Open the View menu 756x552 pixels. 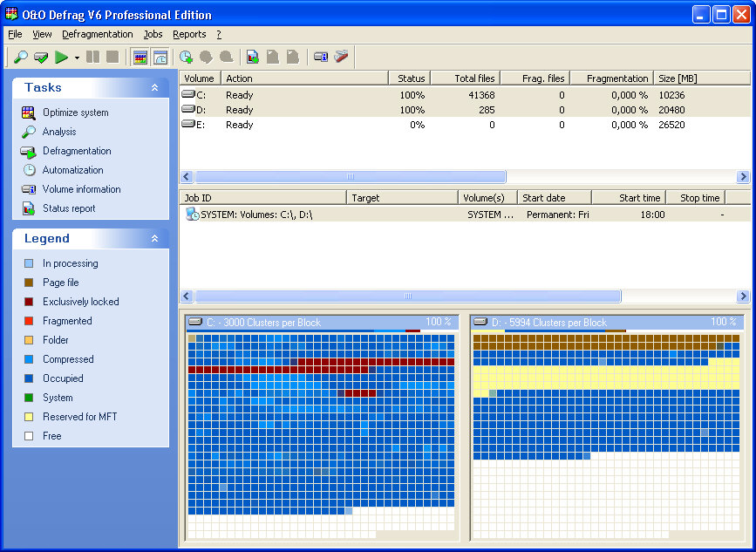(42, 34)
